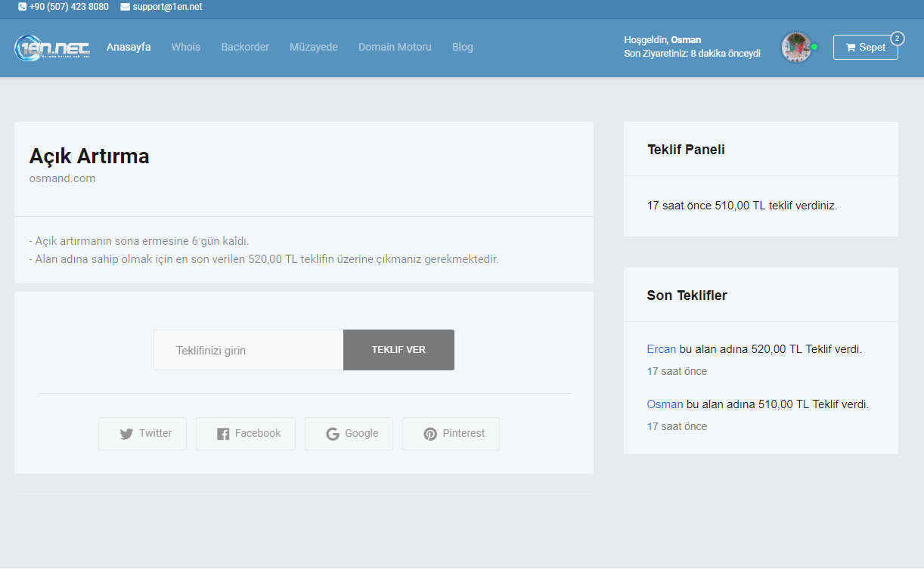Click 'Hoşgeldin, Osman' greeting text
This screenshot has height=585, width=924.
click(662, 40)
